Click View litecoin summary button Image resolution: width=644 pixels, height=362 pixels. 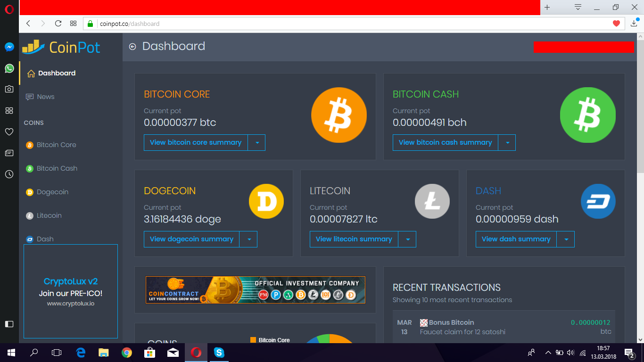pyautogui.click(x=354, y=239)
